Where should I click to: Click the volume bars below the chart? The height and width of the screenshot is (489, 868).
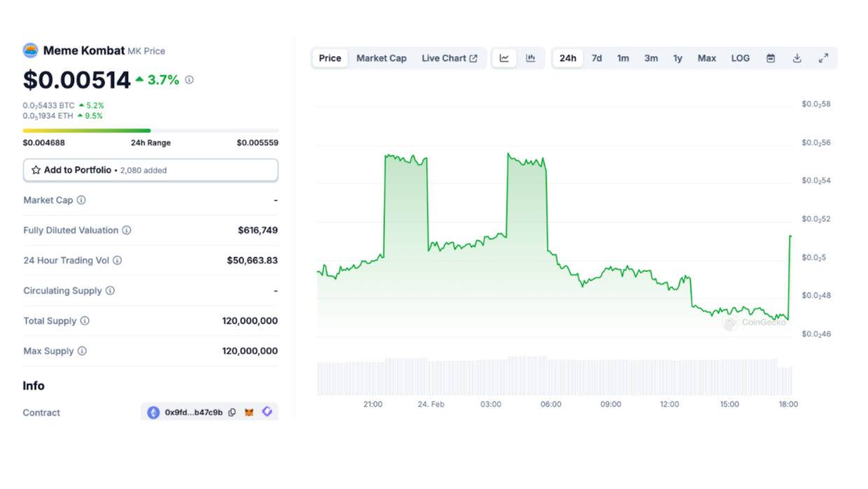[x=554, y=376]
